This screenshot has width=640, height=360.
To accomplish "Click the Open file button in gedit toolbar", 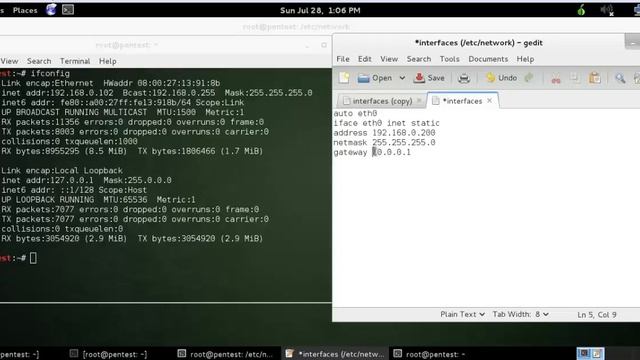I will coord(375,78).
